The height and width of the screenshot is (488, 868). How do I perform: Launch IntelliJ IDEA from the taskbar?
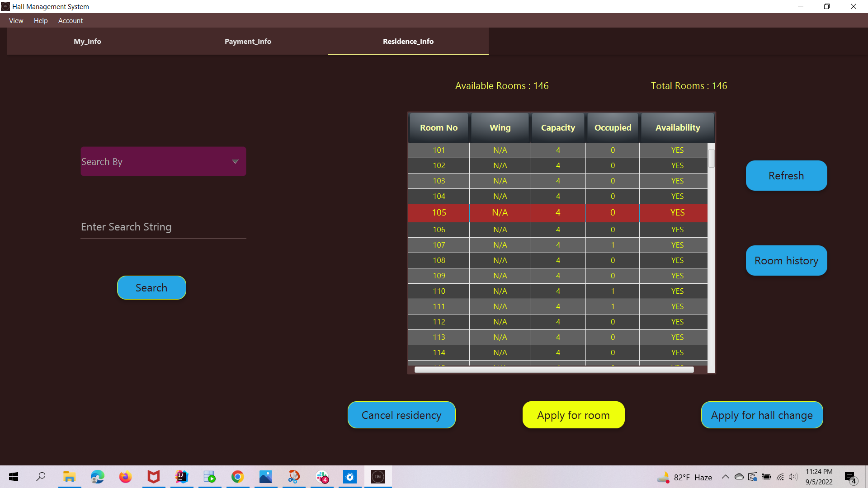click(x=181, y=477)
